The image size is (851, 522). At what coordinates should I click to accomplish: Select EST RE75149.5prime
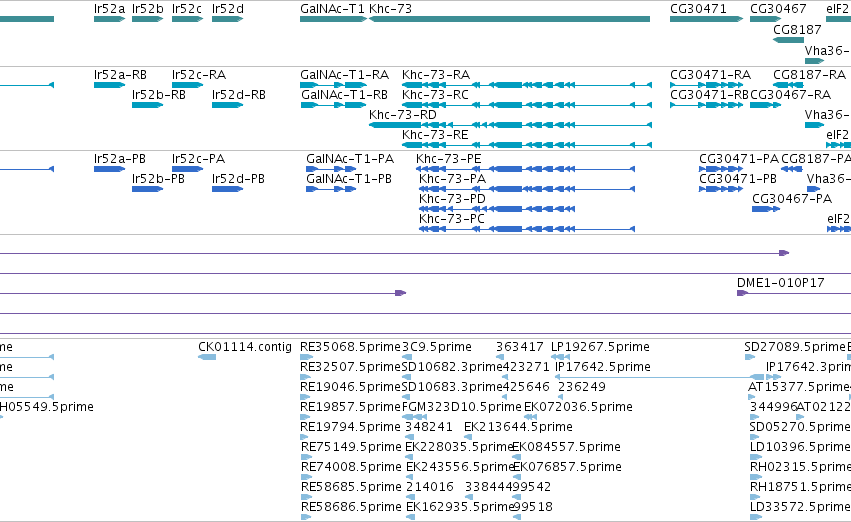351,448
